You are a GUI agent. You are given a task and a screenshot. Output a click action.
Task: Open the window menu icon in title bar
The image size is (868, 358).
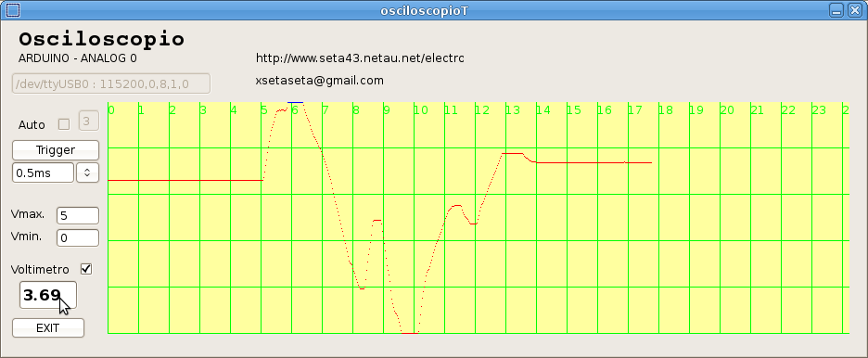pyautogui.click(x=12, y=10)
